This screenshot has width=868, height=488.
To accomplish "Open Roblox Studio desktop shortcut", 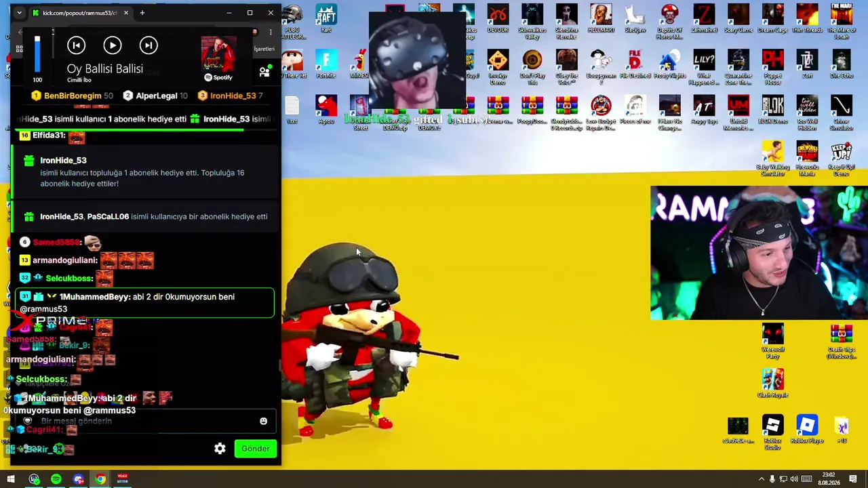I will [x=772, y=432].
